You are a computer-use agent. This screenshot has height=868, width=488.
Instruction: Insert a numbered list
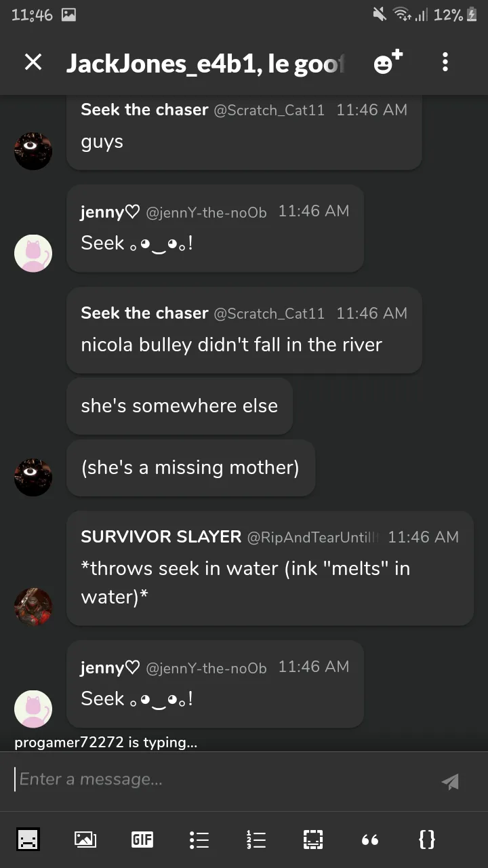[x=256, y=840]
